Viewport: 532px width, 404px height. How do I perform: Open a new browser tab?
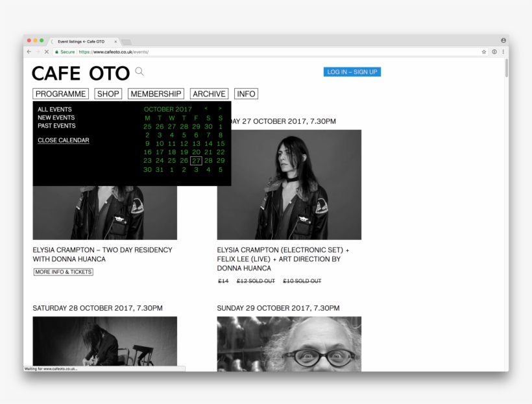(127, 42)
